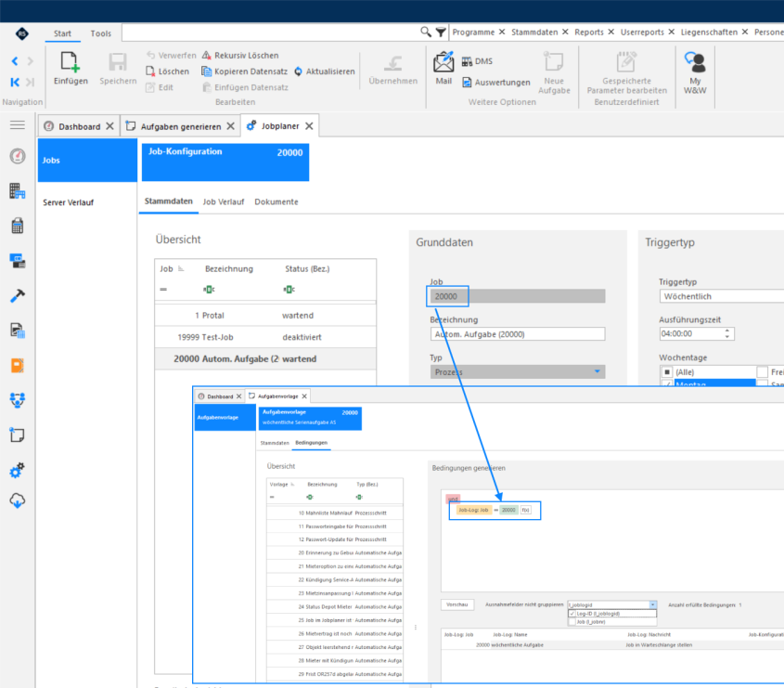
Task: Click Löschen in the Bearbeiten group
Action: pyautogui.click(x=168, y=71)
